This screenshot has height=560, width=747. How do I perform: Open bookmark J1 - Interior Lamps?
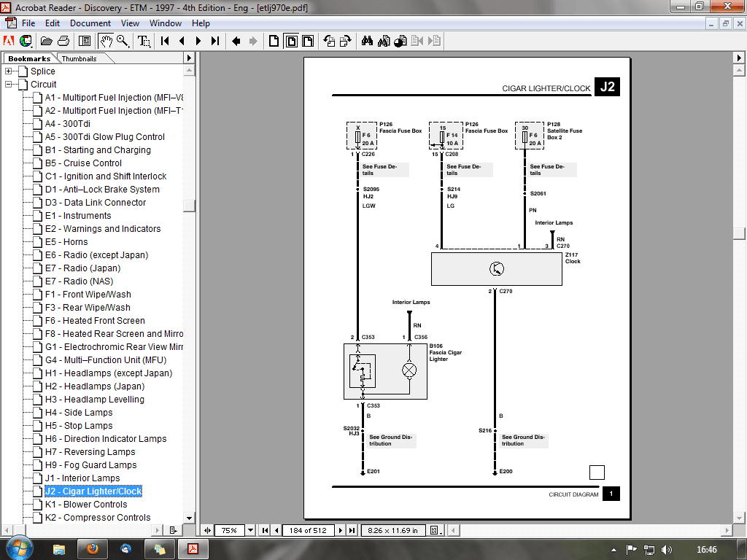82,478
